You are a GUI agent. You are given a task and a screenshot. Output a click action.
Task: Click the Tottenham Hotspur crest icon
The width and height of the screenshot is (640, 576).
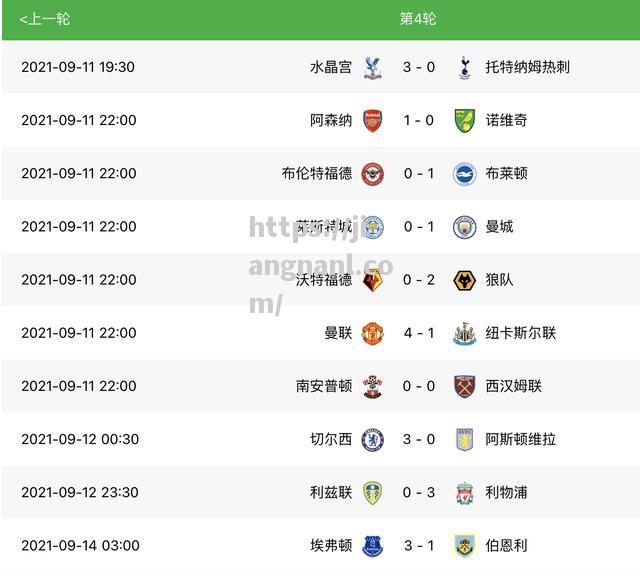tap(464, 68)
